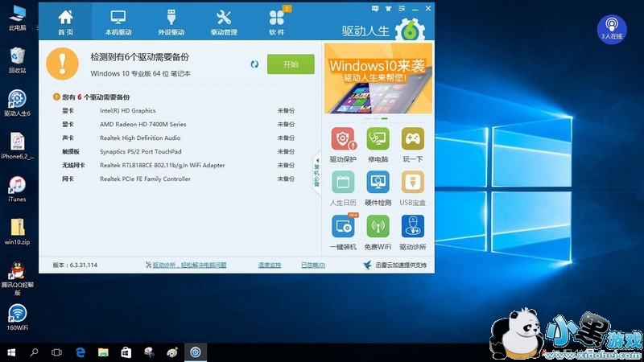Click the green 开始 button
644x362 pixels.
pyautogui.click(x=291, y=64)
